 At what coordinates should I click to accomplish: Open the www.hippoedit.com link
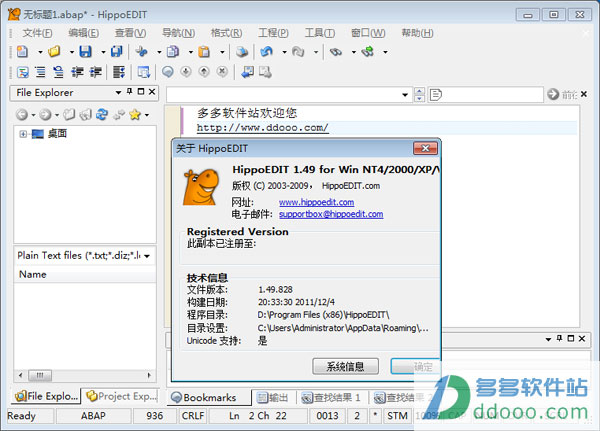(316, 202)
